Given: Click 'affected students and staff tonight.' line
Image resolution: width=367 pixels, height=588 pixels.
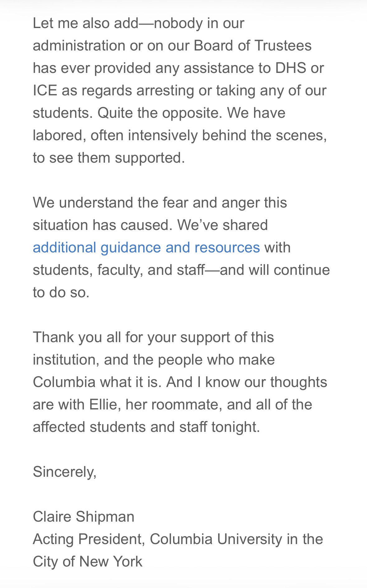Looking at the screenshot, I should pos(146,427).
